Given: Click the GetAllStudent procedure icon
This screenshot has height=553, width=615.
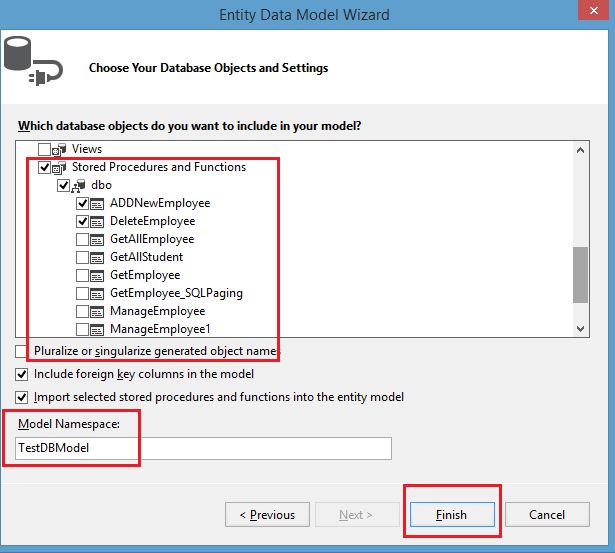Looking at the screenshot, I should (97, 258).
